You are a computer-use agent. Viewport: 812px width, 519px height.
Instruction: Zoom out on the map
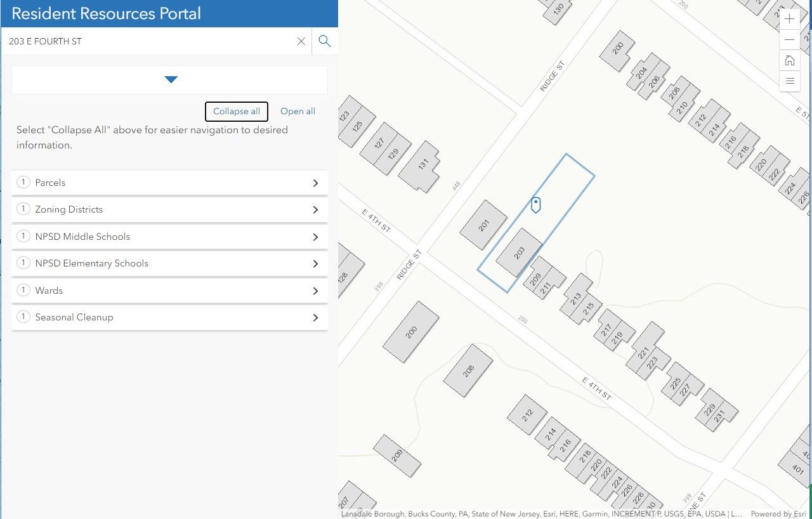789,39
